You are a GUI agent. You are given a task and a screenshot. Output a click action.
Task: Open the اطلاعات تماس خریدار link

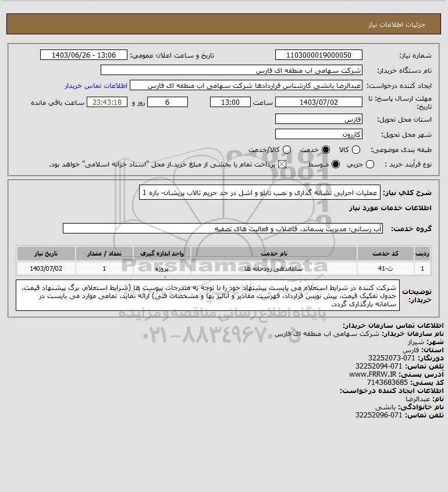(96, 86)
